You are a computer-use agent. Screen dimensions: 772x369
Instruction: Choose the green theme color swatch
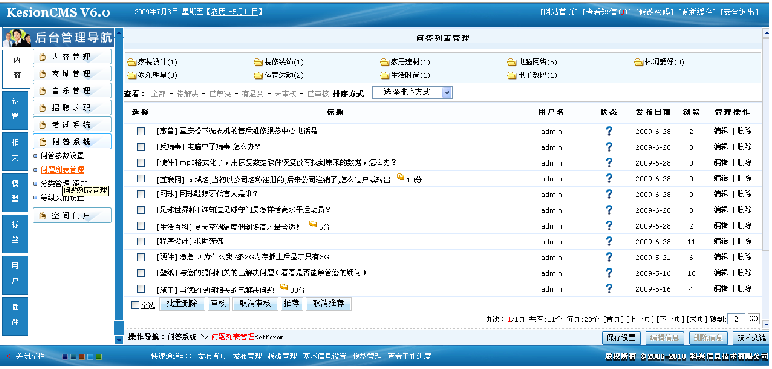[99, 356]
